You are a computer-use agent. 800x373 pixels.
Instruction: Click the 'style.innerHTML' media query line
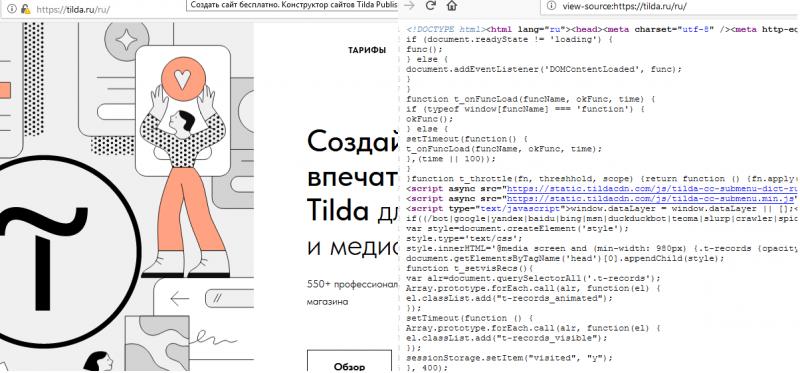(602, 248)
